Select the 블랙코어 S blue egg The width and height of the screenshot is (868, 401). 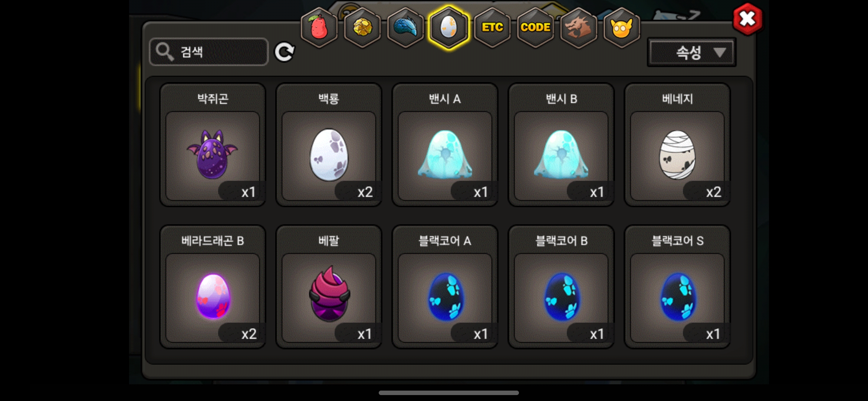pyautogui.click(x=677, y=287)
